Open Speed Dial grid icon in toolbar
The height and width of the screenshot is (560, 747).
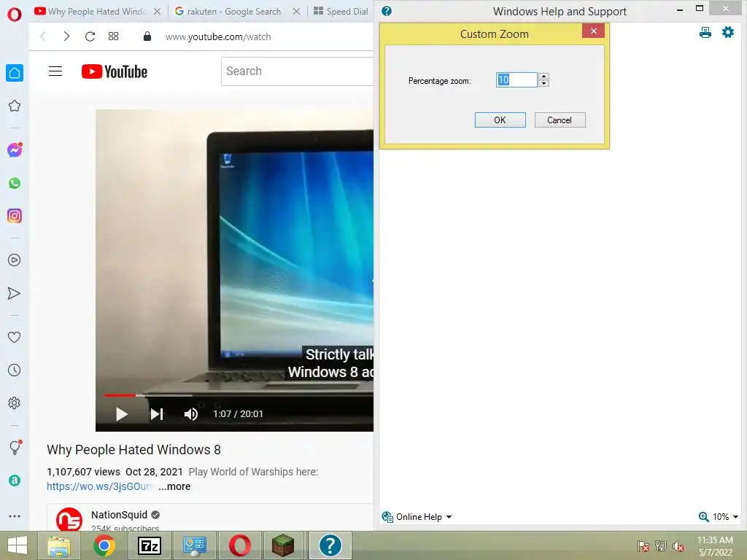click(113, 36)
